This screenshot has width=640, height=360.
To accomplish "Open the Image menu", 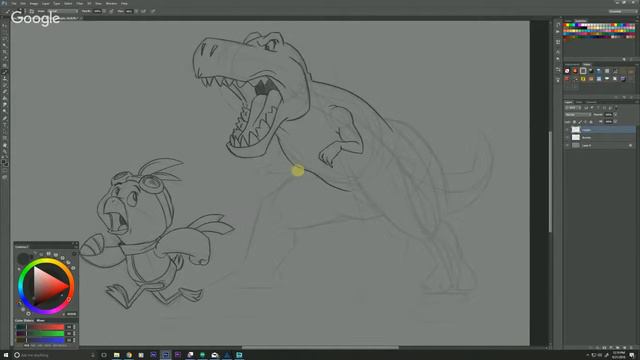I will 33,3.
